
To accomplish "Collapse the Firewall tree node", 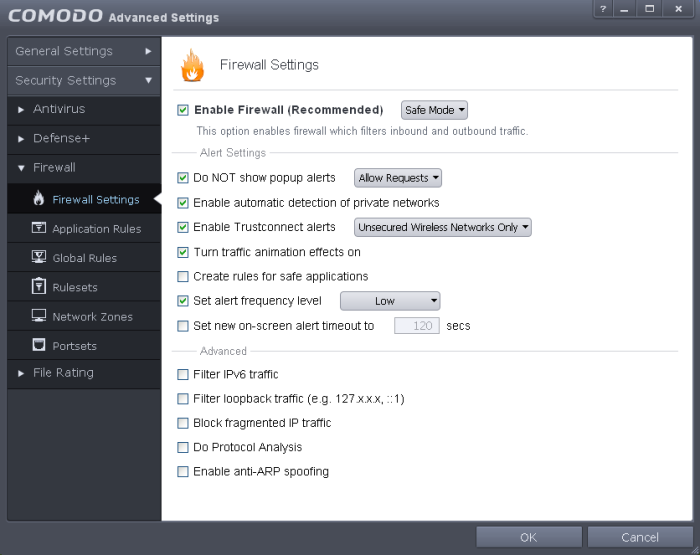I will [21, 168].
